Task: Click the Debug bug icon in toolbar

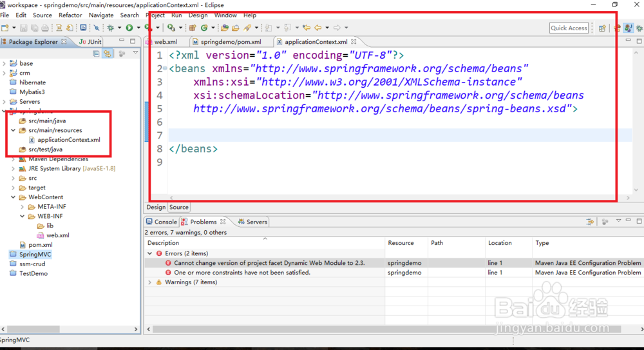Action: (x=111, y=28)
